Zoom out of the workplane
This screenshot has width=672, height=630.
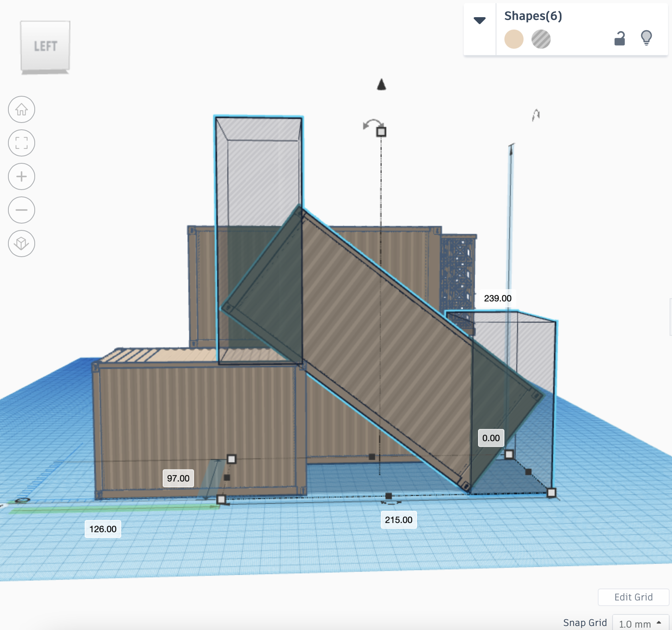(22, 210)
